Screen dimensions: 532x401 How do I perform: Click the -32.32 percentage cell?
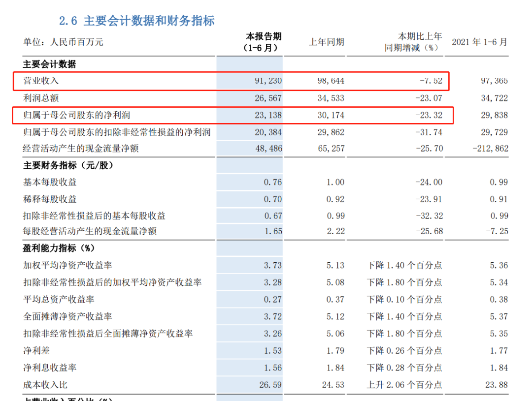tap(429, 216)
